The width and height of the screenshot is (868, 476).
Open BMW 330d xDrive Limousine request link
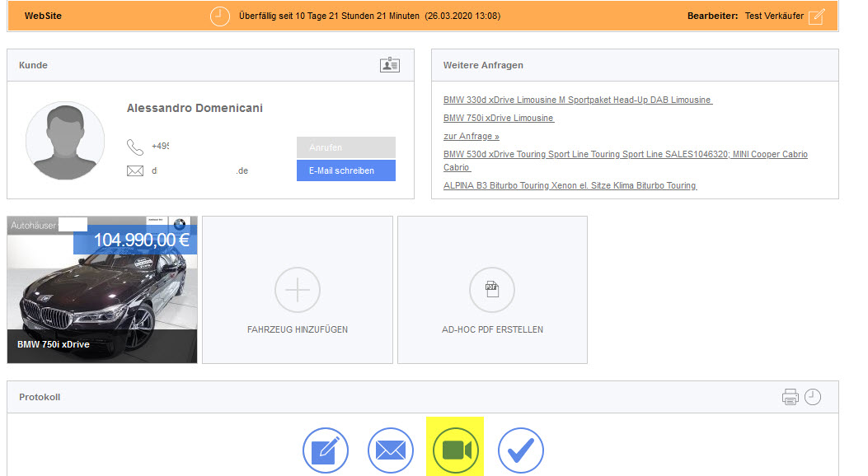(x=578, y=100)
